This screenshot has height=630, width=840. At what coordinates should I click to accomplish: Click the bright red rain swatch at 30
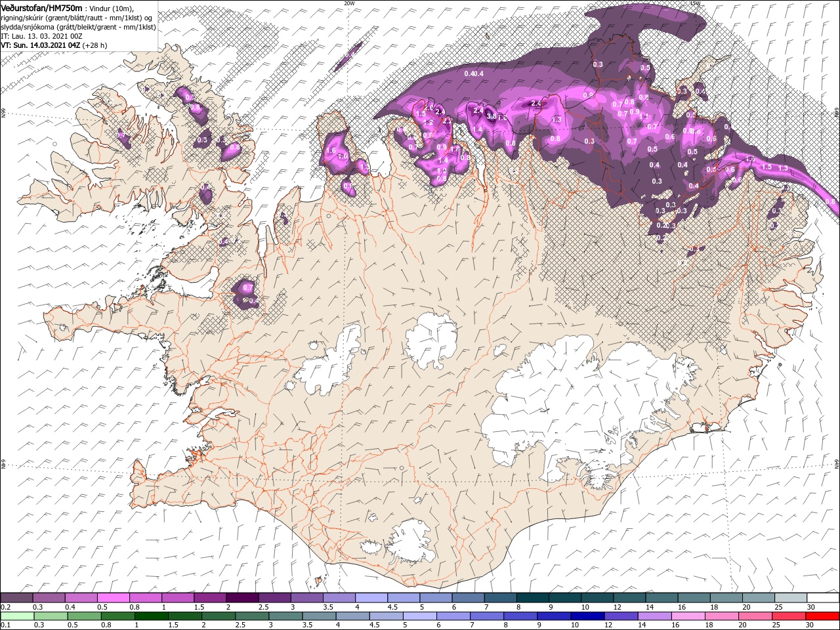[x=822, y=616]
